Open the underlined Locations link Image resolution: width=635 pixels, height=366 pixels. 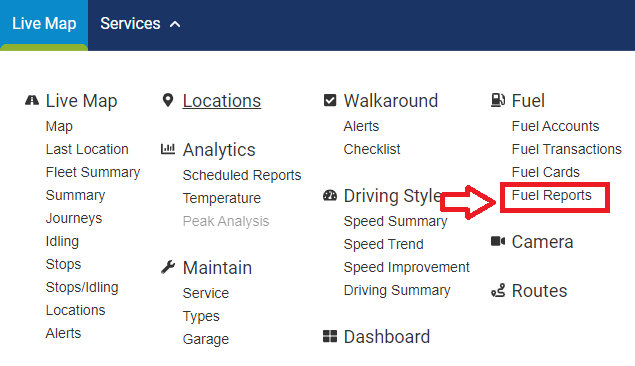(222, 100)
